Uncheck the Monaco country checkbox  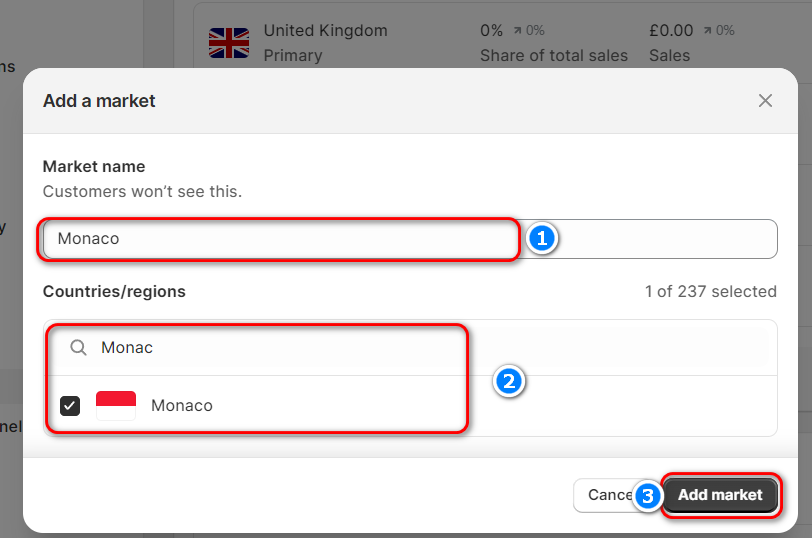pyautogui.click(x=70, y=405)
